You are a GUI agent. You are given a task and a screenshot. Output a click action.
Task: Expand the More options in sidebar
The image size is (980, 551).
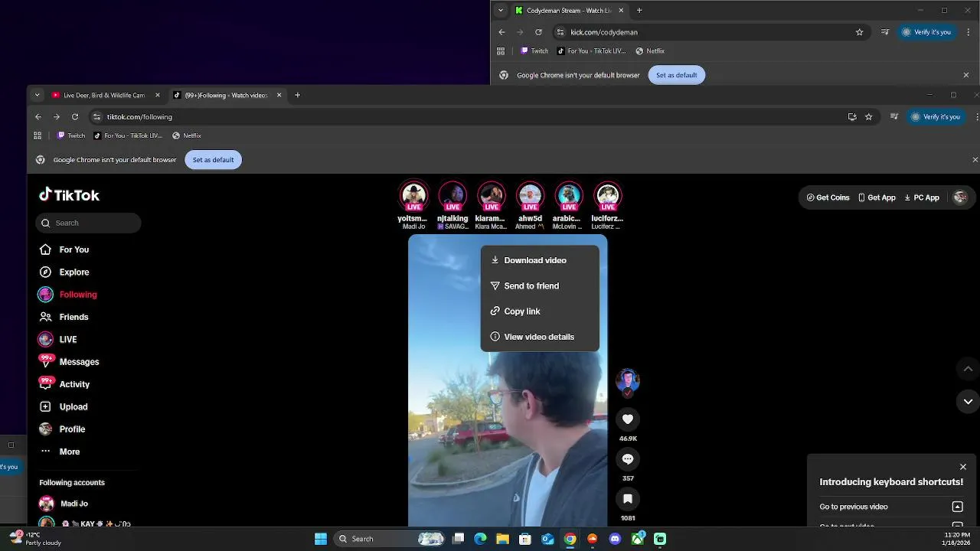[x=60, y=452]
